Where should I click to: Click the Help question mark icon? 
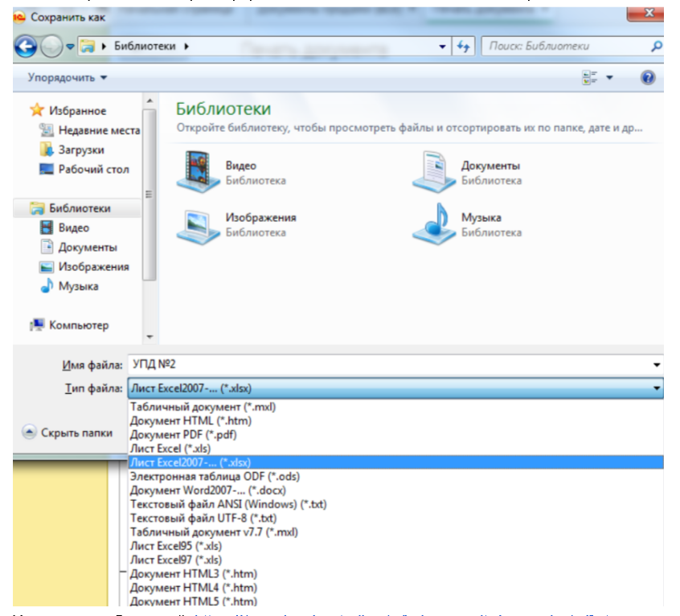click(x=648, y=77)
